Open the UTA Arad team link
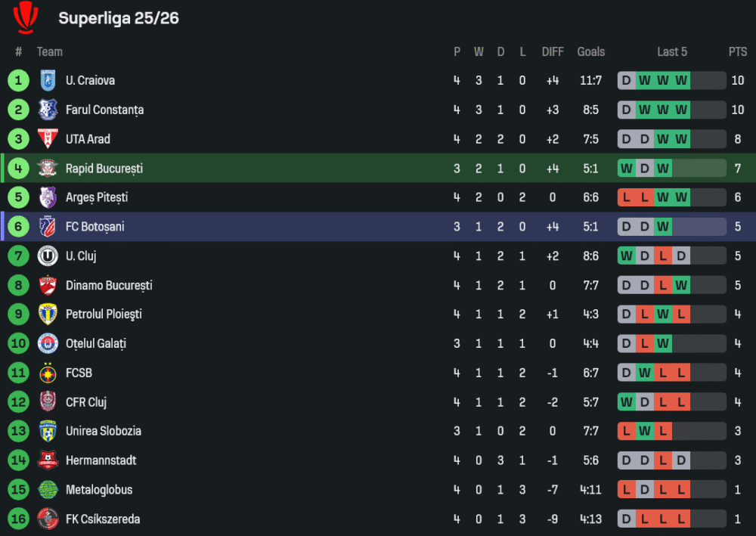 click(88, 139)
